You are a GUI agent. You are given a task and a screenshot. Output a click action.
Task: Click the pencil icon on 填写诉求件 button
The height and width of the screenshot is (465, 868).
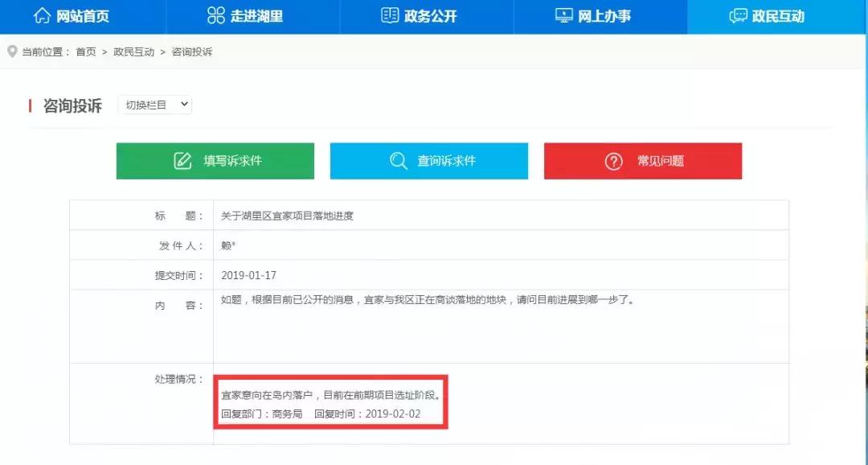pos(181,160)
